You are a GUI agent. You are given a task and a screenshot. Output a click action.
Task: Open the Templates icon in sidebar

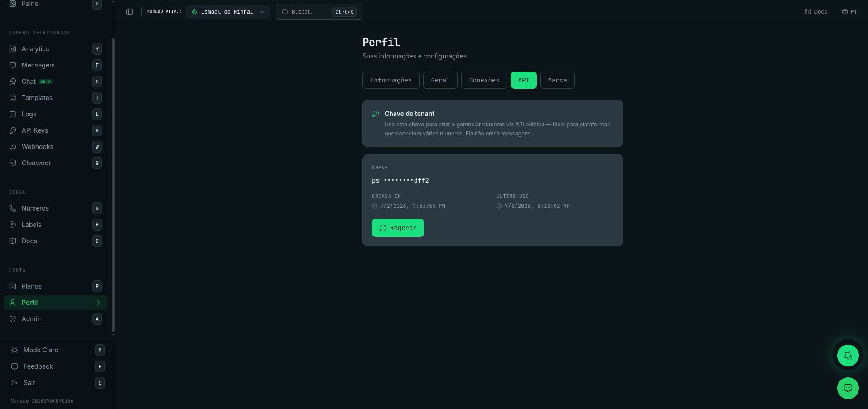13,98
